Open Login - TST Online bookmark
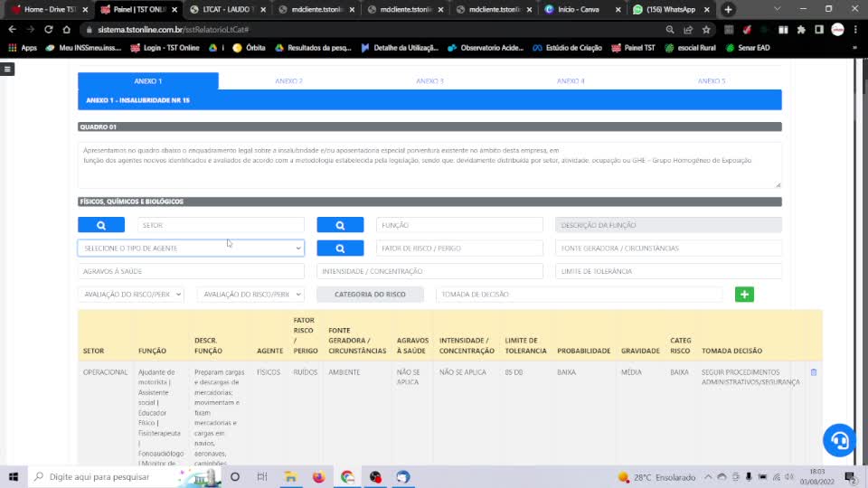 click(x=165, y=48)
